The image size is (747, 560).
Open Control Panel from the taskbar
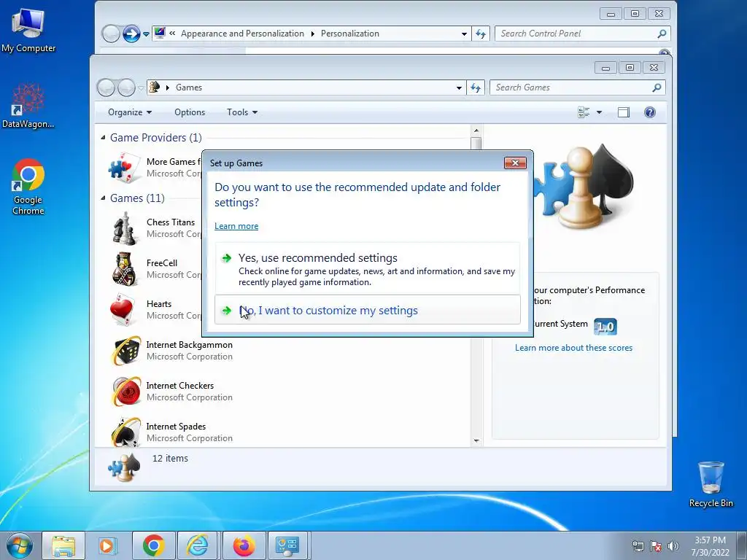pos(287,545)
